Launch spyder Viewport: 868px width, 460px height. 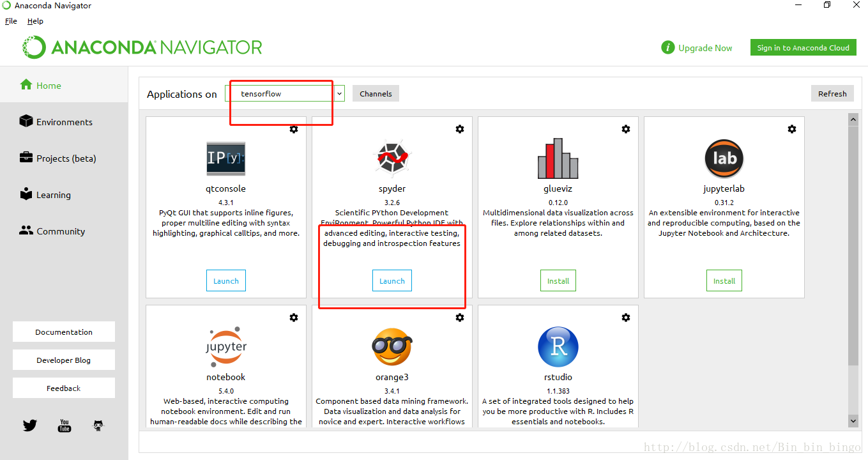[x=392, y=280]
